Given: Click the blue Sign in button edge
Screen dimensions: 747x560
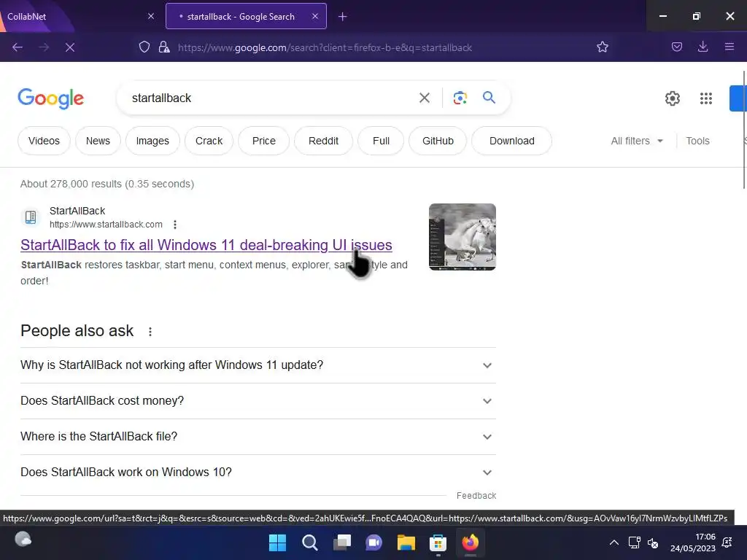Looking at the screenshot, I should [738, 98].
